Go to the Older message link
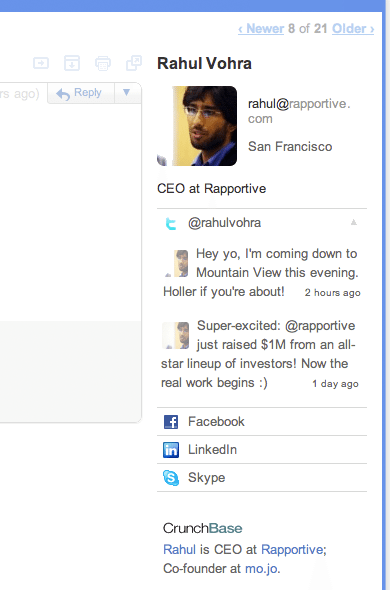The image size is (390, 590). (x=353, y=29)
